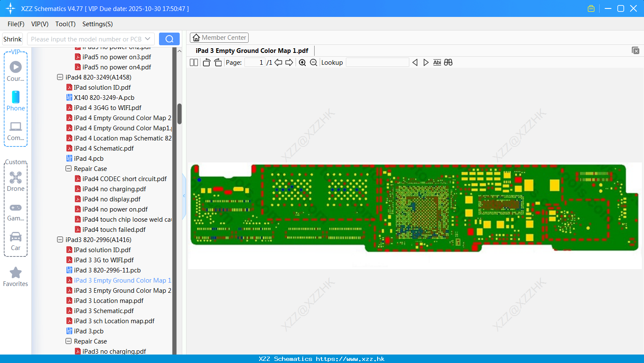Screen dimensions: 644x363
Task: Collapse iPad3 820-2996(A1416) folder
Action: [60, 240]
